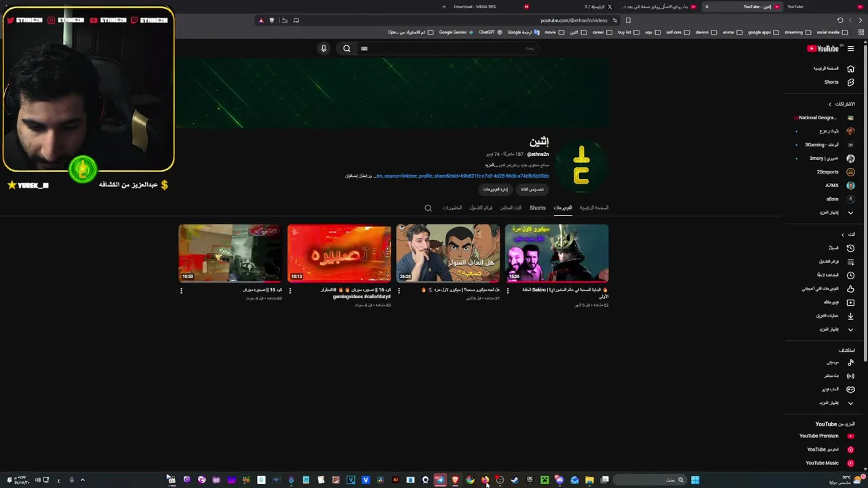Click the browser reload button
Viewport: 868px width, 488px height.
click(840, 20)
